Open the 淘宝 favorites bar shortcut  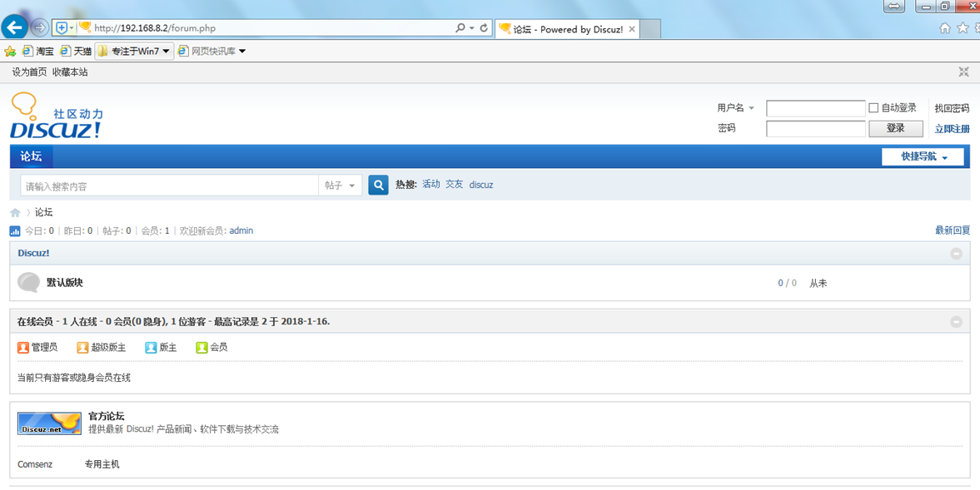(37, 52)
